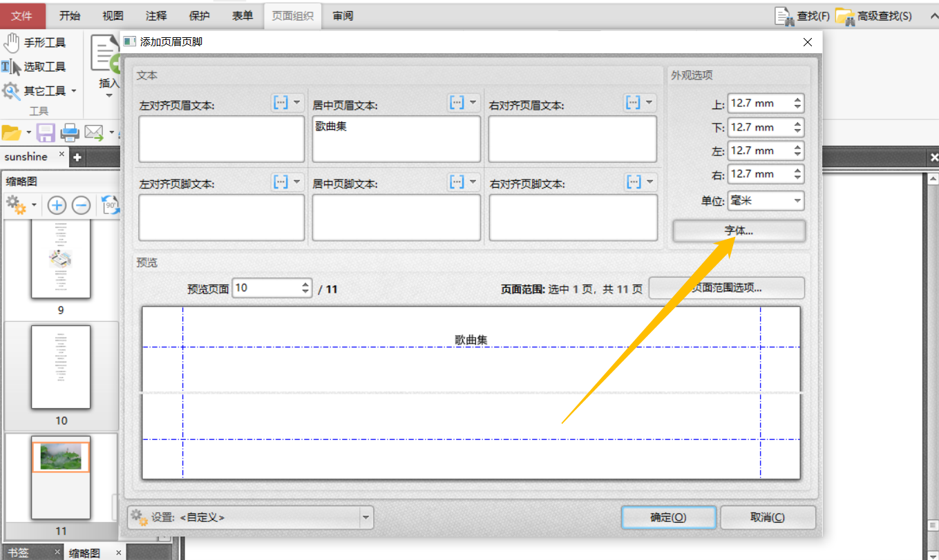Image resolution: width=939 pixels, height=560 pixels.
Task: Close the sunshine document tab
Action: tap(61, 155)
